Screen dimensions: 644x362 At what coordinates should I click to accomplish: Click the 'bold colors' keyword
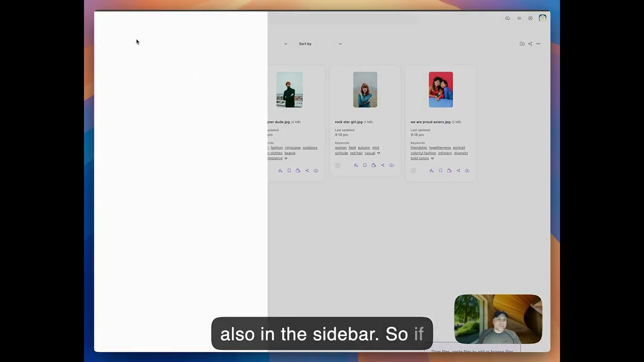420,158
